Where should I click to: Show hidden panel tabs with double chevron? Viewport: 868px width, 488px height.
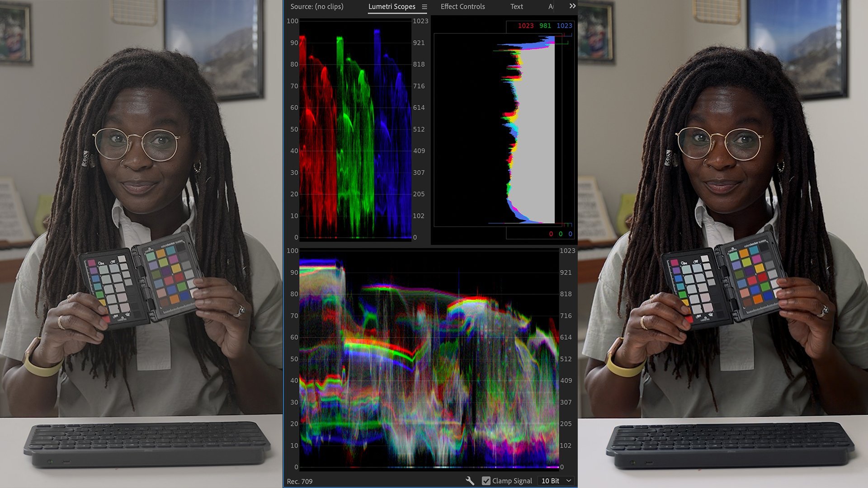572,6
